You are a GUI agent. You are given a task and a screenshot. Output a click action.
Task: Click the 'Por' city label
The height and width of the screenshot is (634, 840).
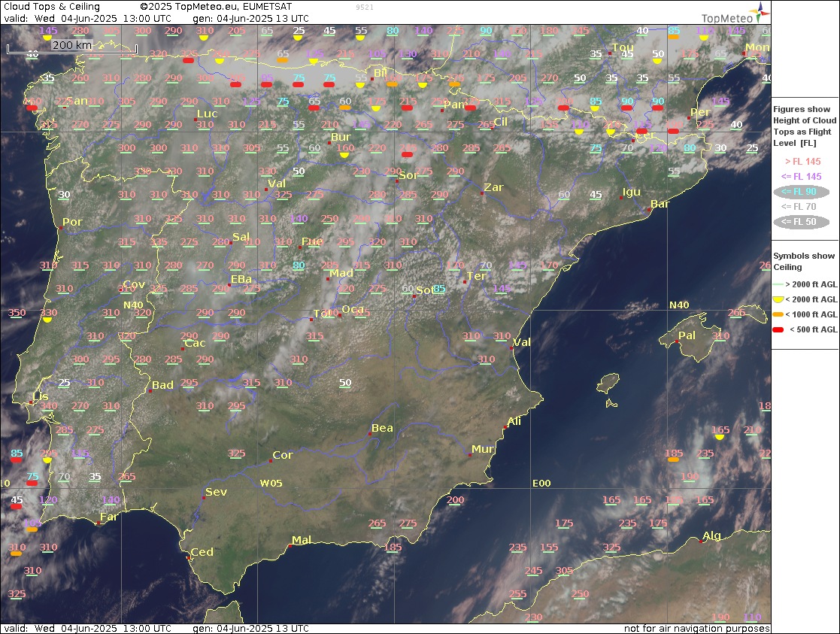tap(72, 222)
